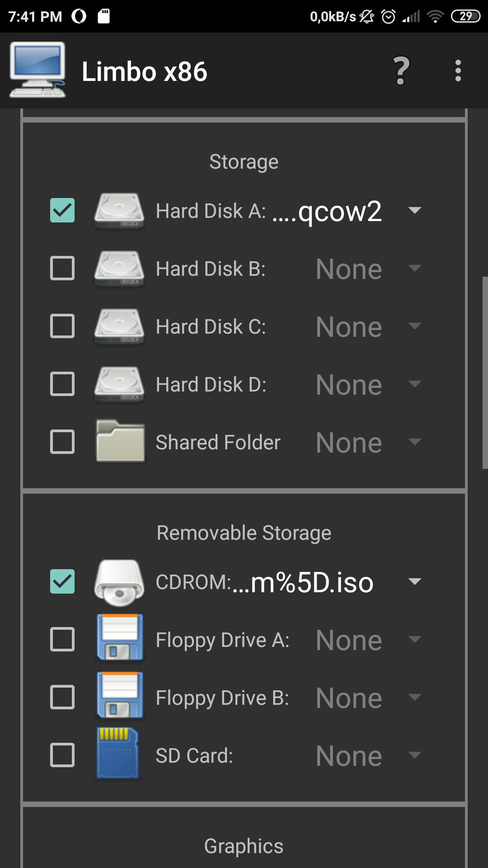The height and width of the screenshot is (868, 488).
Task: Tap the Shared Folder icon
Action: coord(120,442)
